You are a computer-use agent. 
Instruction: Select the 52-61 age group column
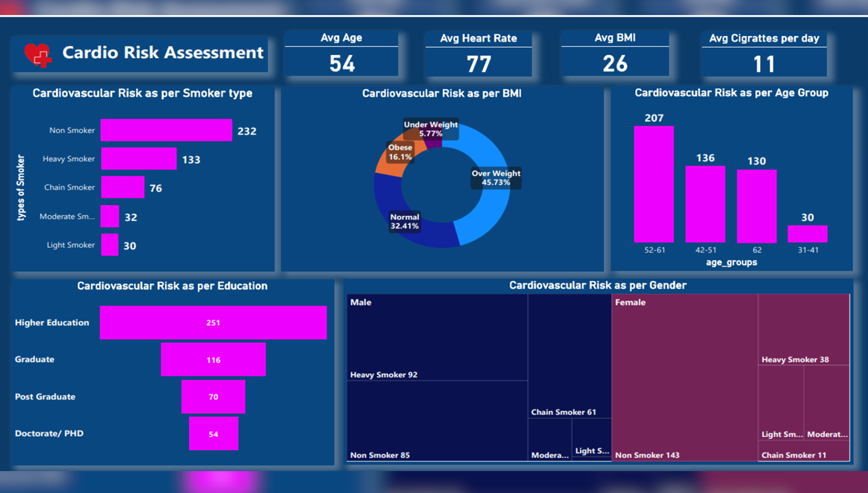(x=654, y=184)
